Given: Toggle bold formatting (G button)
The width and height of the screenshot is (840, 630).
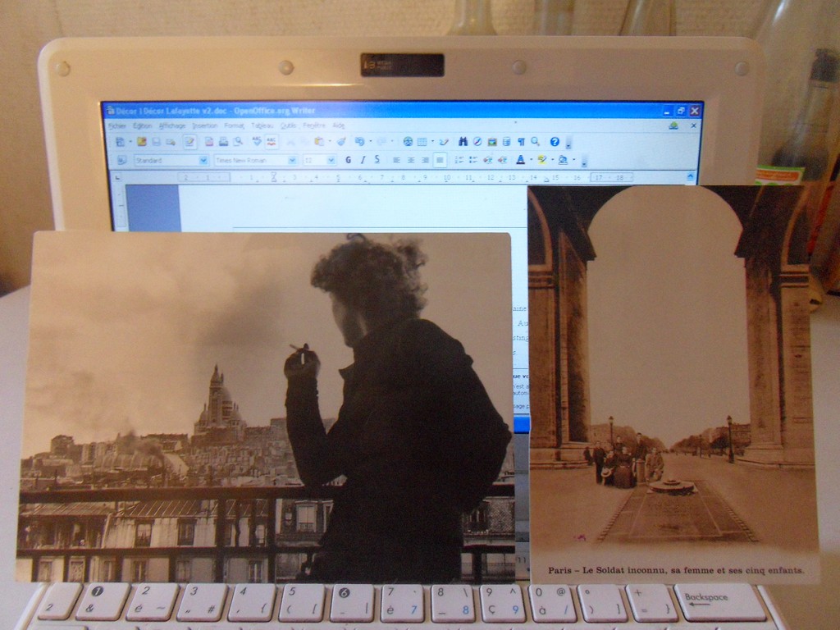Looking at the screenshot, I should pyautogui.click(x=348, y=160).
